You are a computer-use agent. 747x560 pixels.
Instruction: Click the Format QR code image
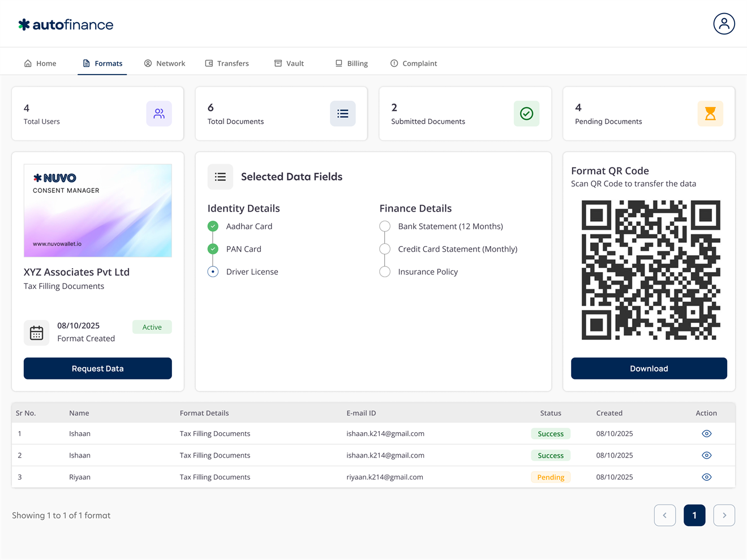(x=651, y=270)
